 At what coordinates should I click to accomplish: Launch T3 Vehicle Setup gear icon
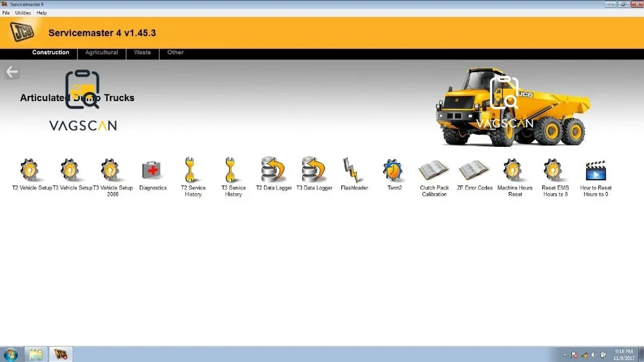point(70,170)
